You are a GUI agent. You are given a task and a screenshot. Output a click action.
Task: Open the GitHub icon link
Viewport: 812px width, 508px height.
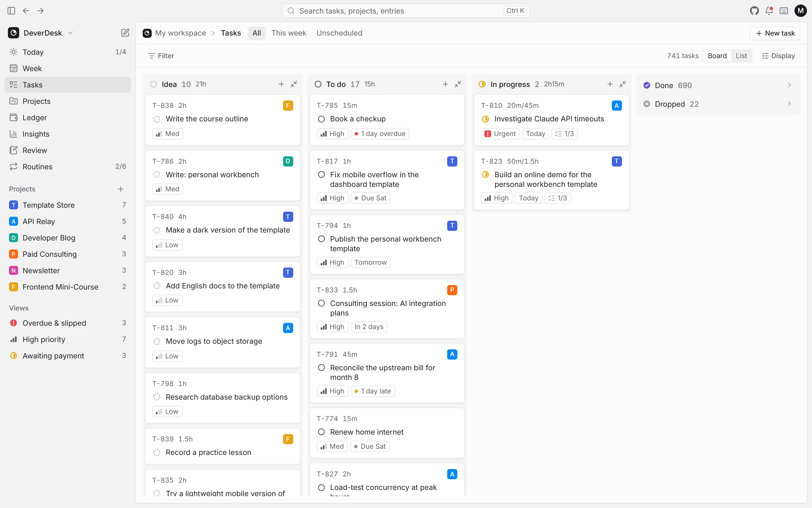coord(754,11)
